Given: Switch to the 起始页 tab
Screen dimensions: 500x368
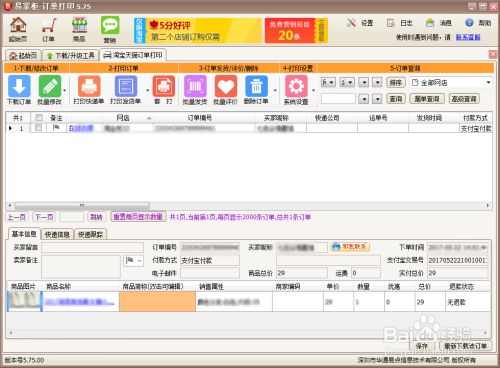Looking at the screenshot, I should (23, 55).
